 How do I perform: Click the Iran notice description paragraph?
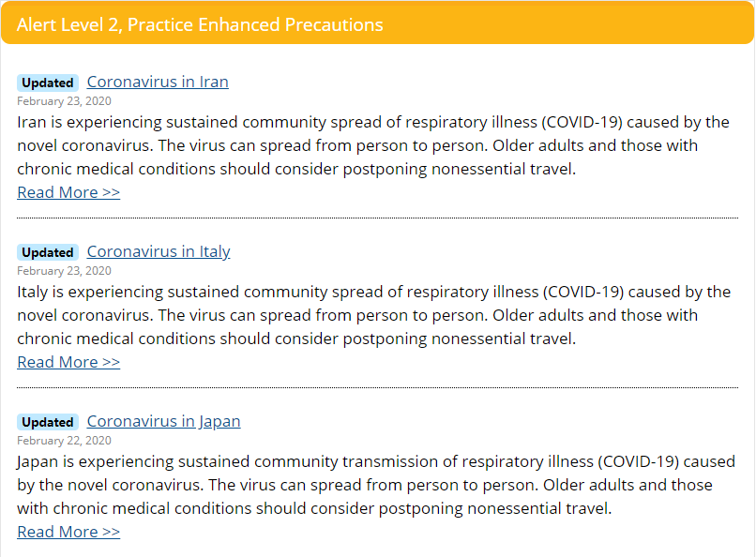point(373,145)
